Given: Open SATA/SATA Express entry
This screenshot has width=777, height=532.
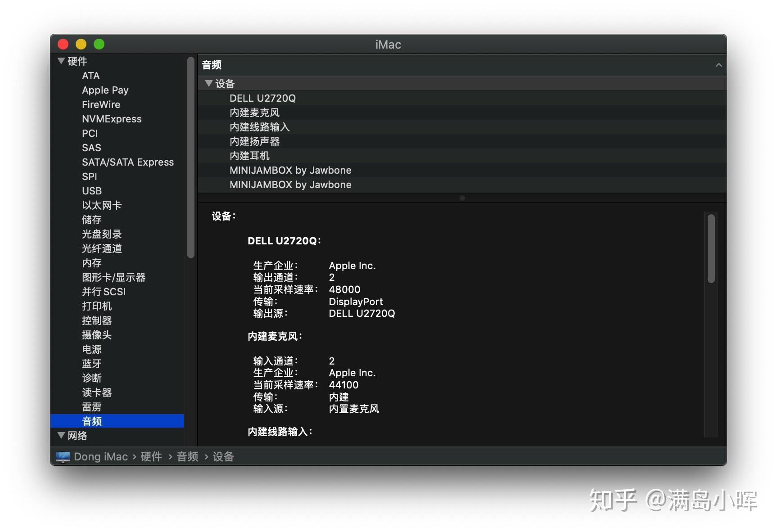Looking at the screenshot, I should tap(128, 162).
